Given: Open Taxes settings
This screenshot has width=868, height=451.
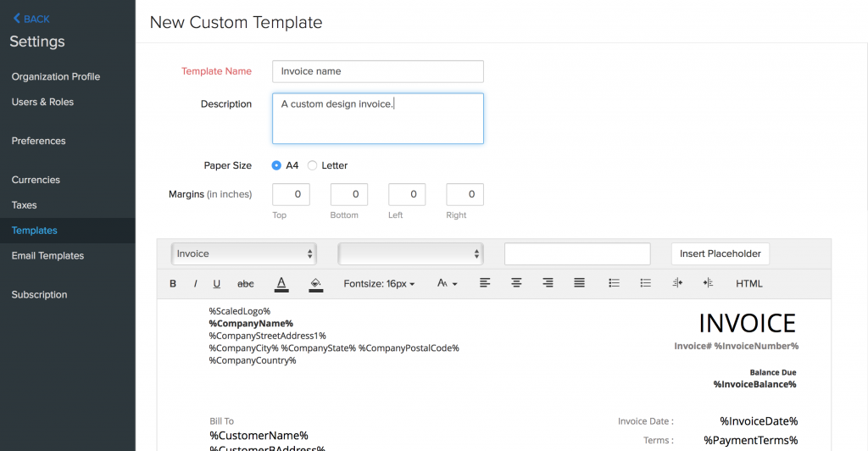Looking at the screenshot, I should [x=25, y=205].
